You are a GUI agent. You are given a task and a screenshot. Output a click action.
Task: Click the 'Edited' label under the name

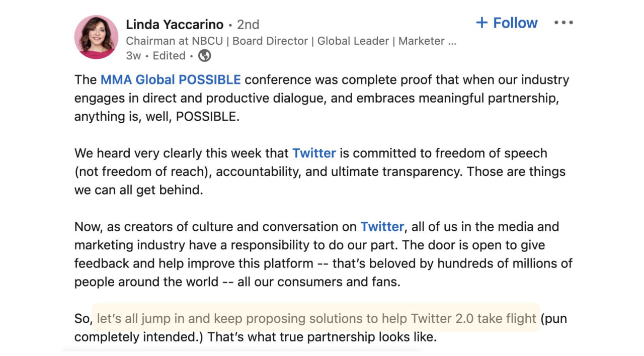(169, 56)
